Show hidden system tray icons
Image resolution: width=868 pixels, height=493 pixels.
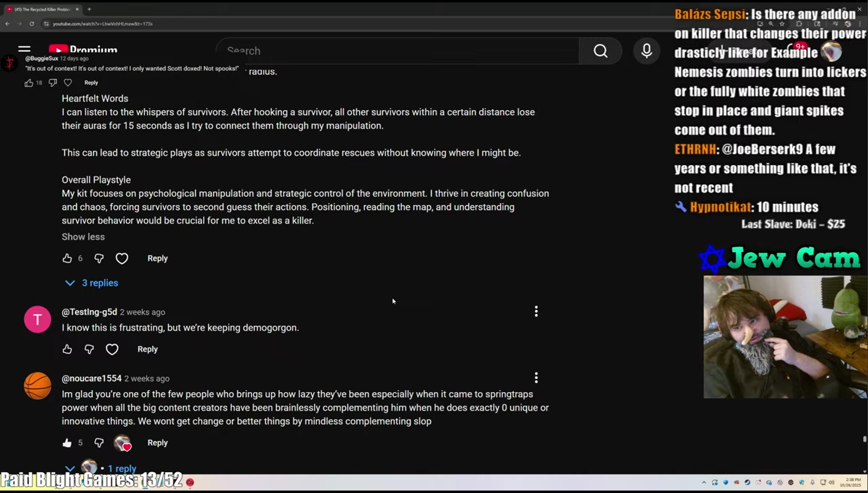pyautogui.click(x=704, y=483)
